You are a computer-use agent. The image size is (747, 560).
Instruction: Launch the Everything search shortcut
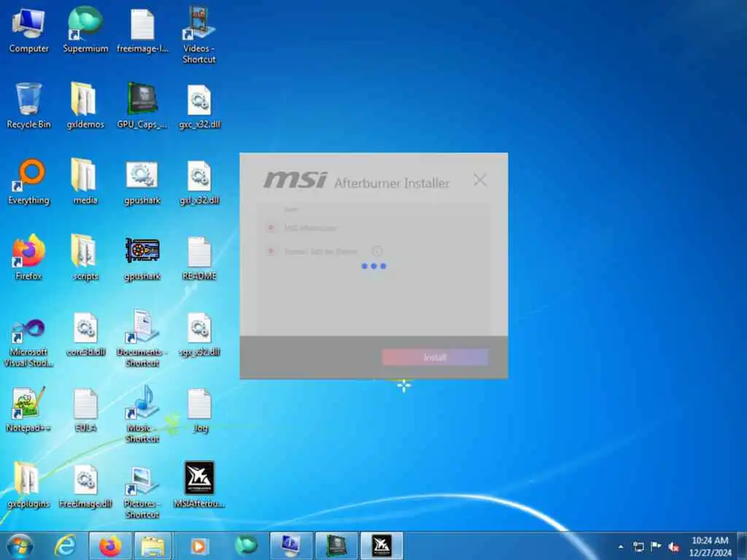[28, 182]
